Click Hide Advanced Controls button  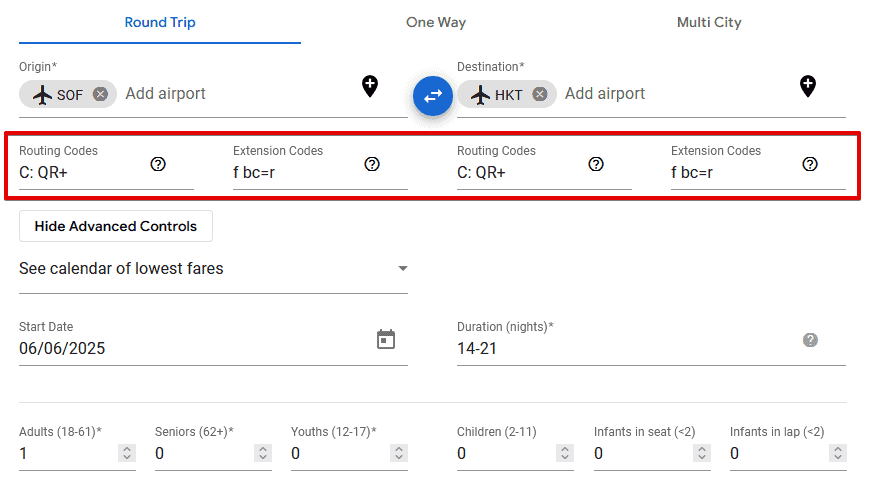(116, 226)
